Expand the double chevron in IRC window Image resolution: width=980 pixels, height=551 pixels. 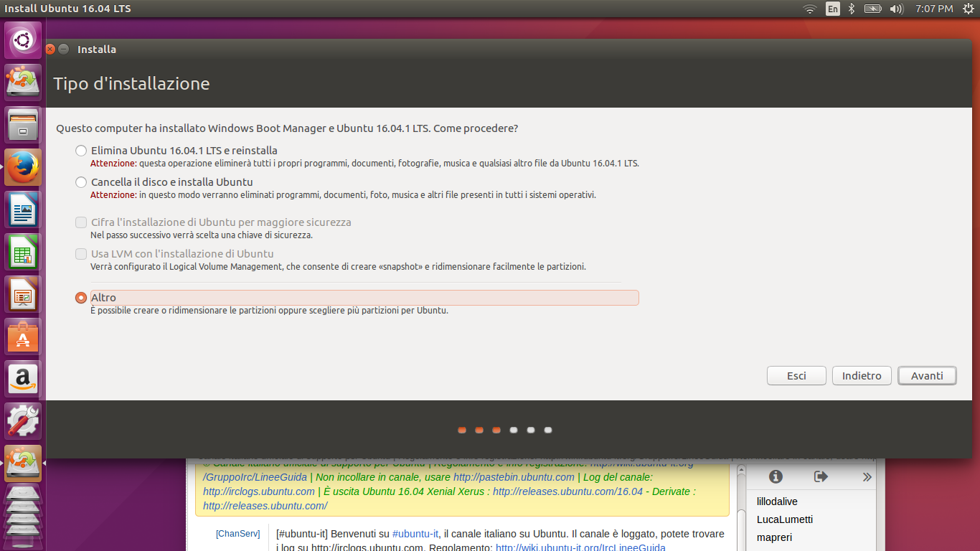[x=867, y=476]
